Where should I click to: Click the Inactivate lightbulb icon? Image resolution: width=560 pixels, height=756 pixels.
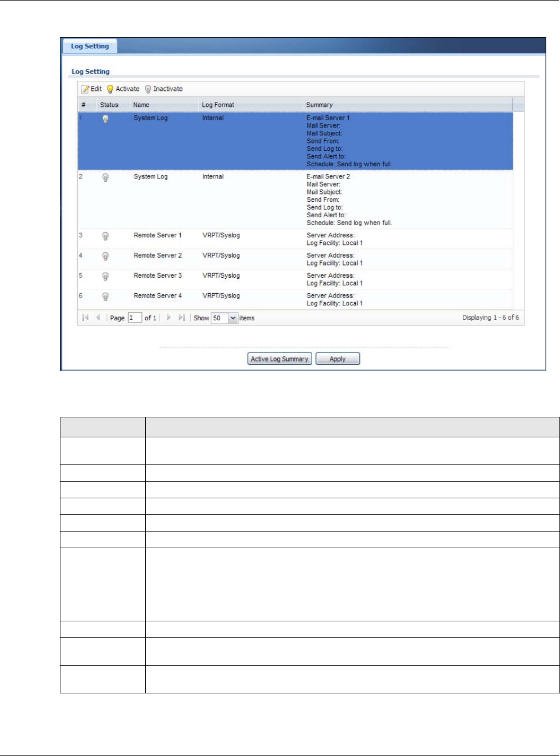coord(148,89)
